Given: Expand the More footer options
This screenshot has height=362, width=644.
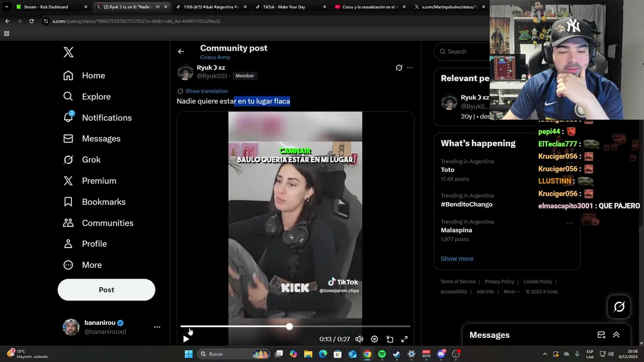Looking at the screenshot, I should [511, 292].
